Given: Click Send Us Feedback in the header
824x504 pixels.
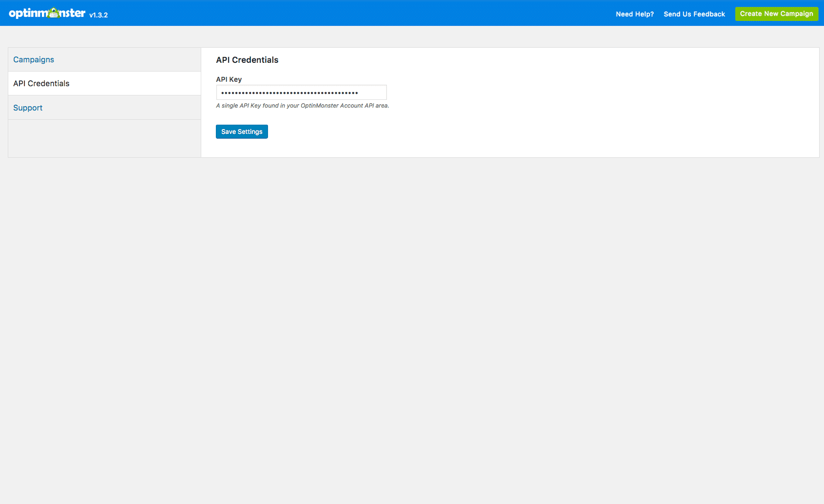Looking at the screenshot, I should point(694,14).
